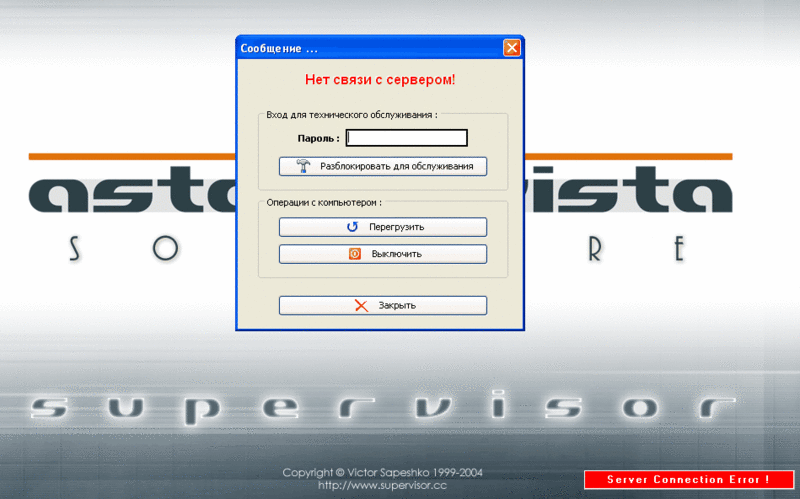This screenshot has height=499, width=800.
Task: Click the Выключить button label
Action: click(x=396, y=254)
